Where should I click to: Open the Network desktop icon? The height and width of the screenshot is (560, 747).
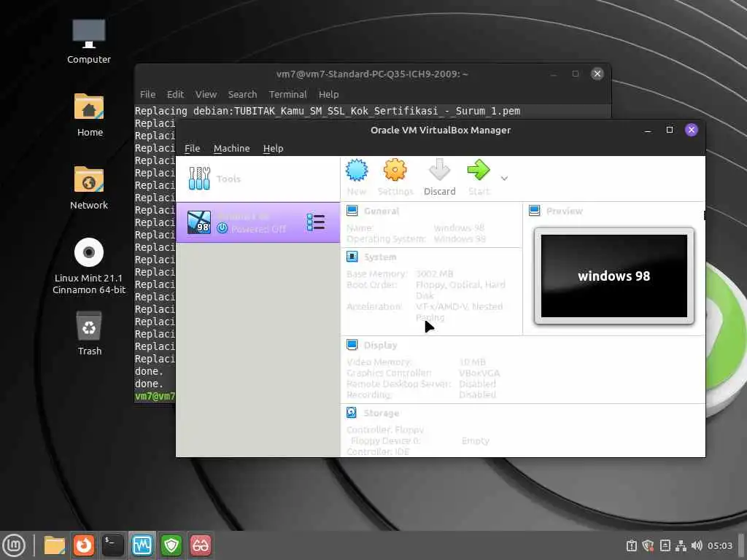[x=88, y=187]
